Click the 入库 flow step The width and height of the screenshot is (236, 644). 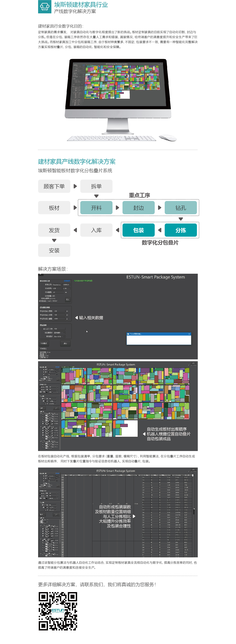96,230
